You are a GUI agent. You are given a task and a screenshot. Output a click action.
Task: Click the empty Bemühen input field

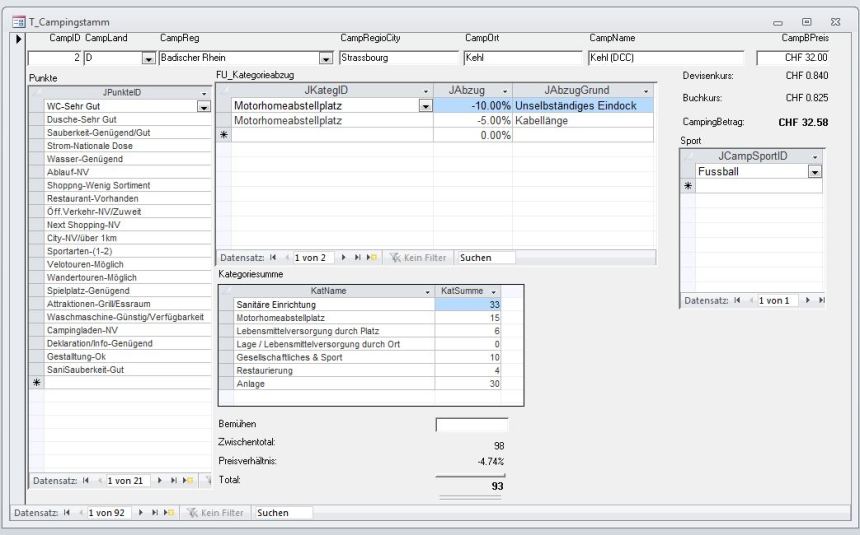[x=471, y=425]
